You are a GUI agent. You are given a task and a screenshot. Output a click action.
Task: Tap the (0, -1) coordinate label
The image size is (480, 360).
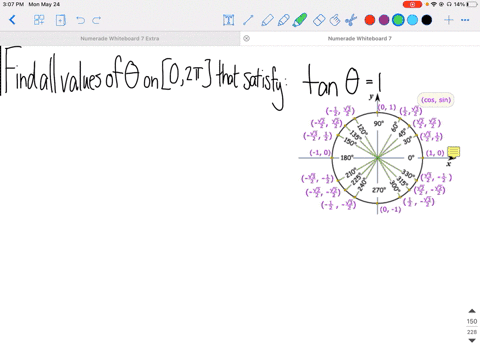(x=390, y=209)
